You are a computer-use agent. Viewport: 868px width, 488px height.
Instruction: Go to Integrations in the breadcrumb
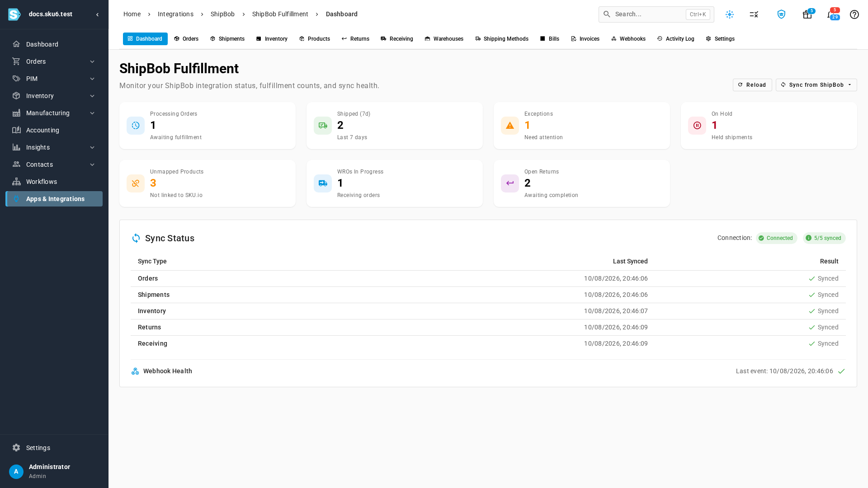tap(175, 14)
